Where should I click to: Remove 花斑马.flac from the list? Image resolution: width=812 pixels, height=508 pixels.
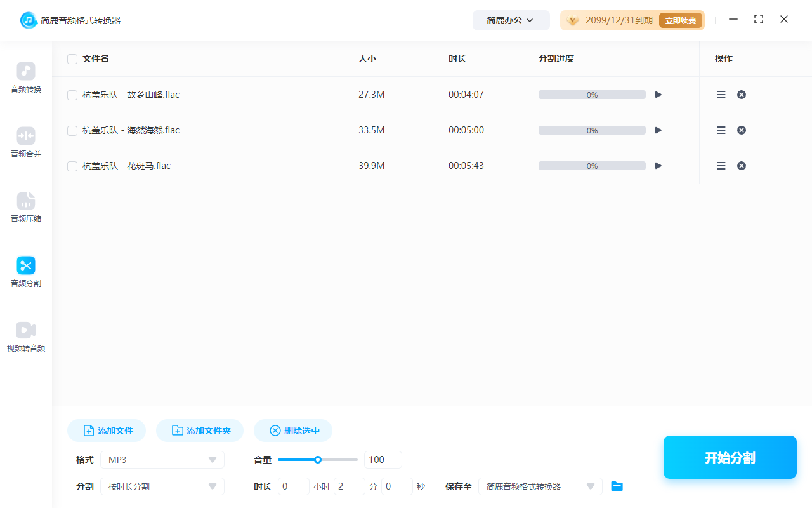coord(741,165)
